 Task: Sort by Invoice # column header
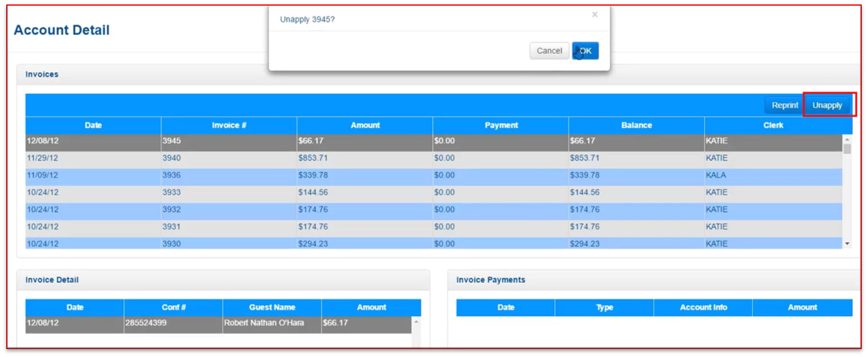pos(229,125)
